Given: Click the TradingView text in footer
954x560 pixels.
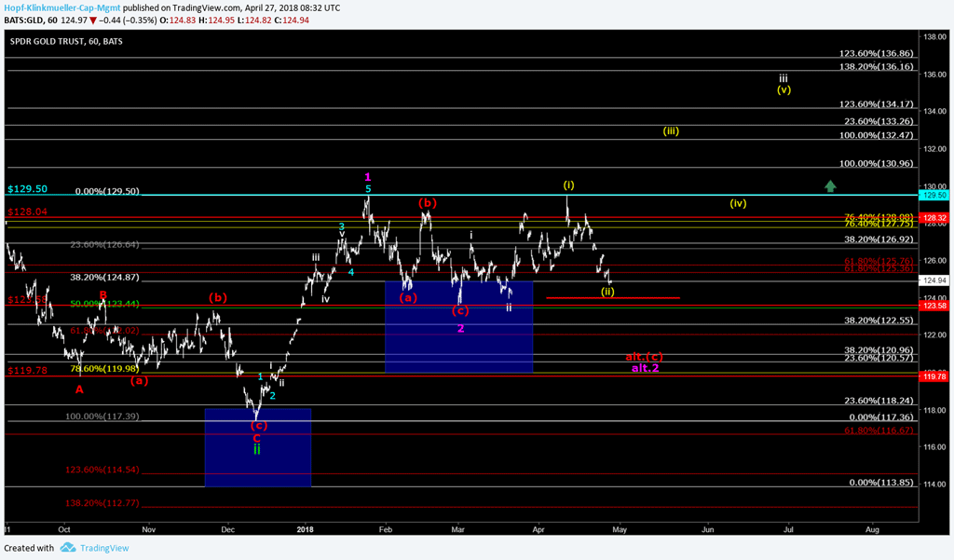Looking at the screenshot, I should [104, 548].
